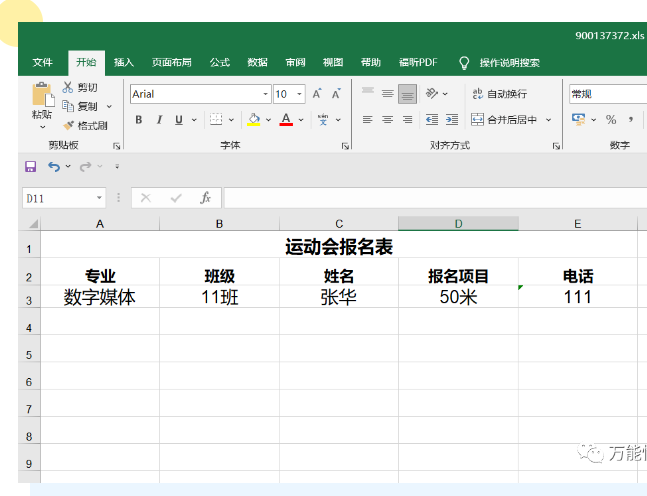Open the 文件 File tab

tap(43, 63)
